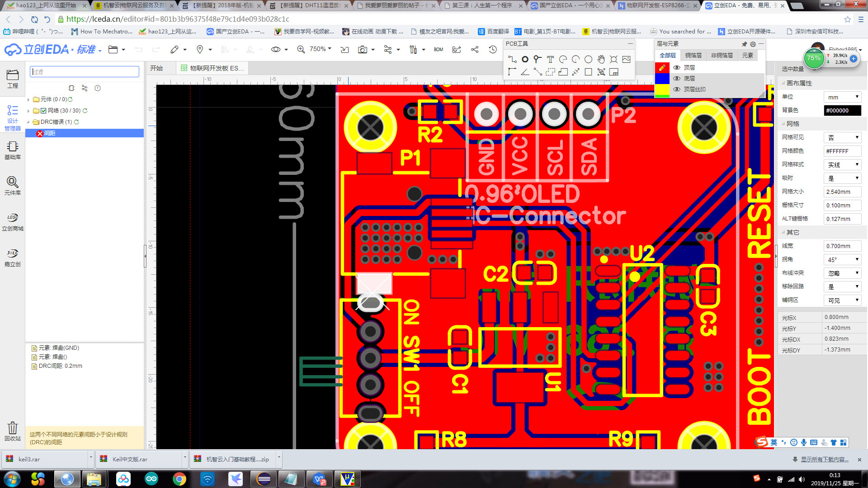Select the Canvas Origin tool
The height and width of the screenshot is (488, 868).
512,72
